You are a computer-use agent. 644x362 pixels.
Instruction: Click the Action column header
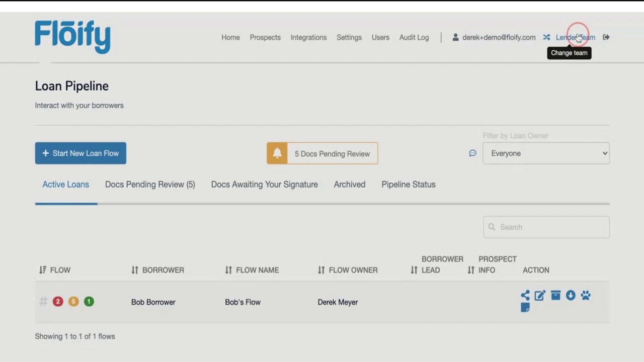pyautogui.click(x=536, y=270)
